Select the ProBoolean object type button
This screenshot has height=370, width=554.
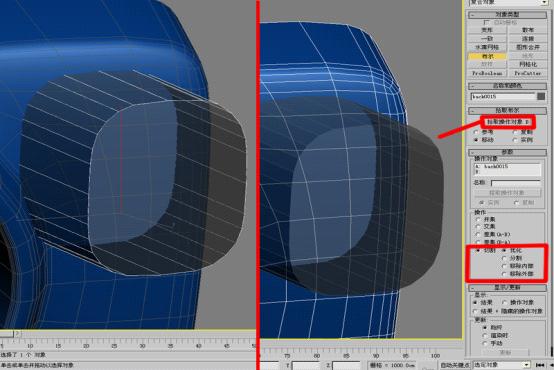click(487, 73)
